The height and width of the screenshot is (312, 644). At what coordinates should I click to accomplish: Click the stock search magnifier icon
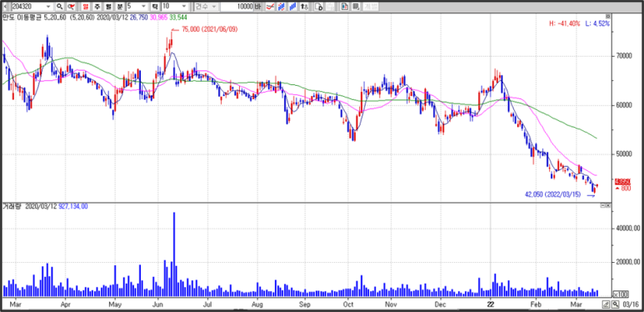59,7
